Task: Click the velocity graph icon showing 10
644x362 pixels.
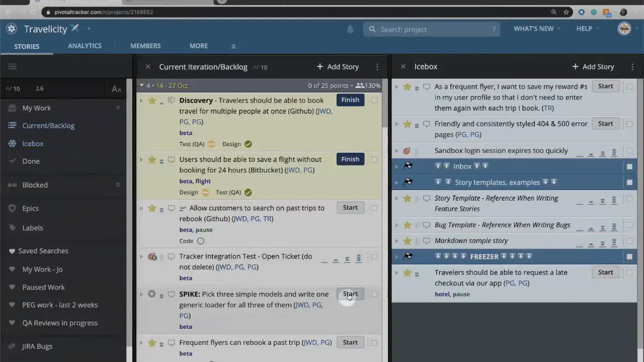Action: click(10, 88)
